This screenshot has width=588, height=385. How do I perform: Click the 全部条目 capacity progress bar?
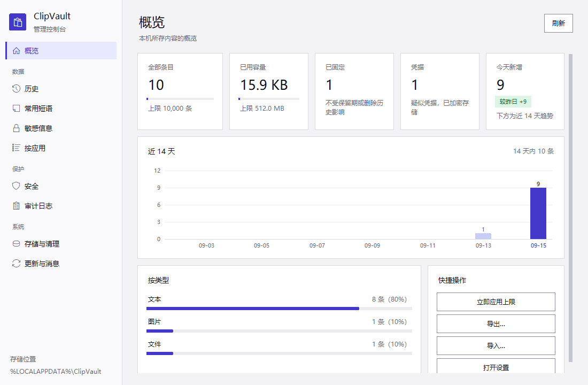point(180,99)
